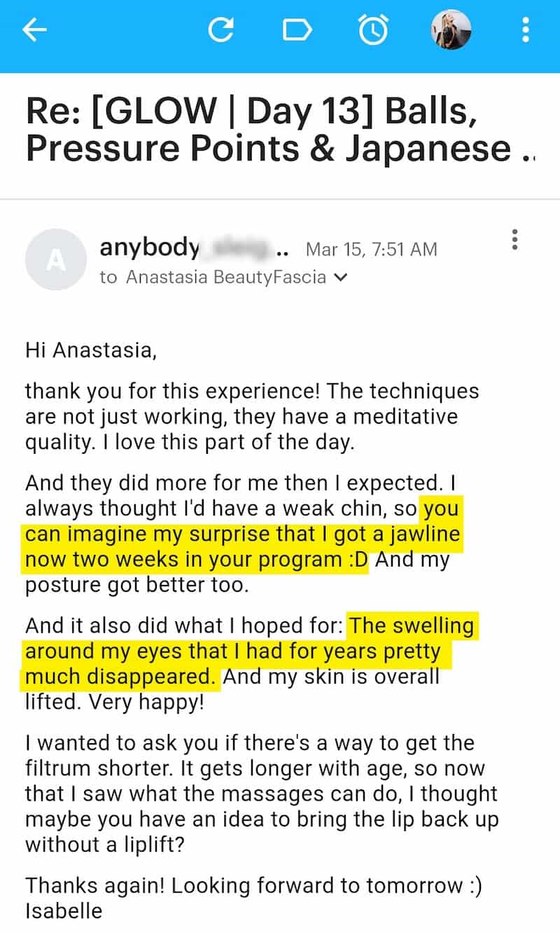
Task: Tap the letter A avatar placeholder
Action: [x=55, y=260]
